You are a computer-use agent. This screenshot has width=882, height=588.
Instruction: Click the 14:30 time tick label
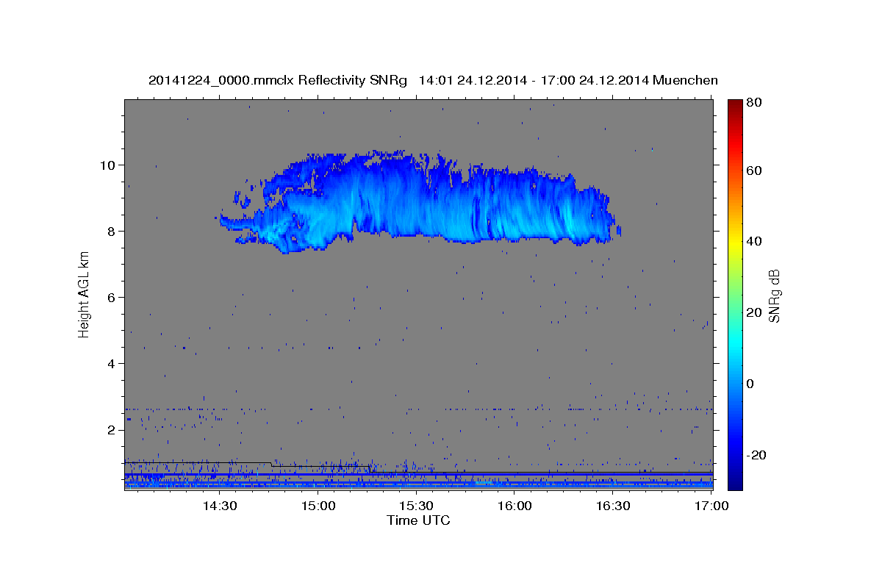coord(220,506)
